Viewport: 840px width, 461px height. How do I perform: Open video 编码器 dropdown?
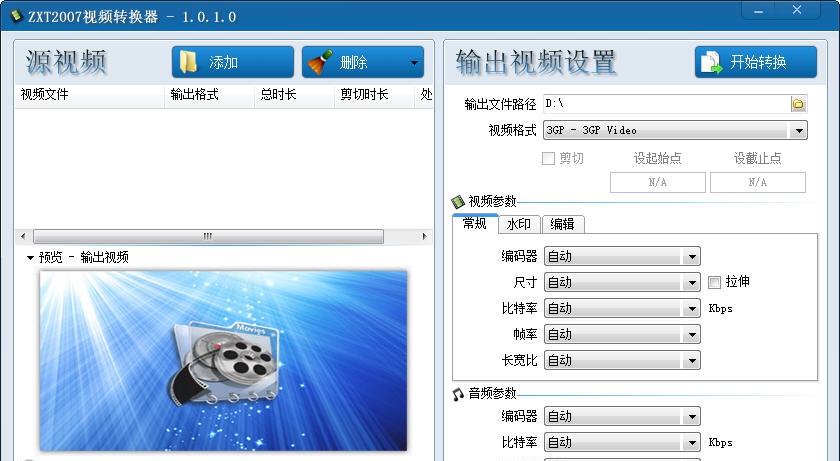pyautogui.click(x=622, y=256)
